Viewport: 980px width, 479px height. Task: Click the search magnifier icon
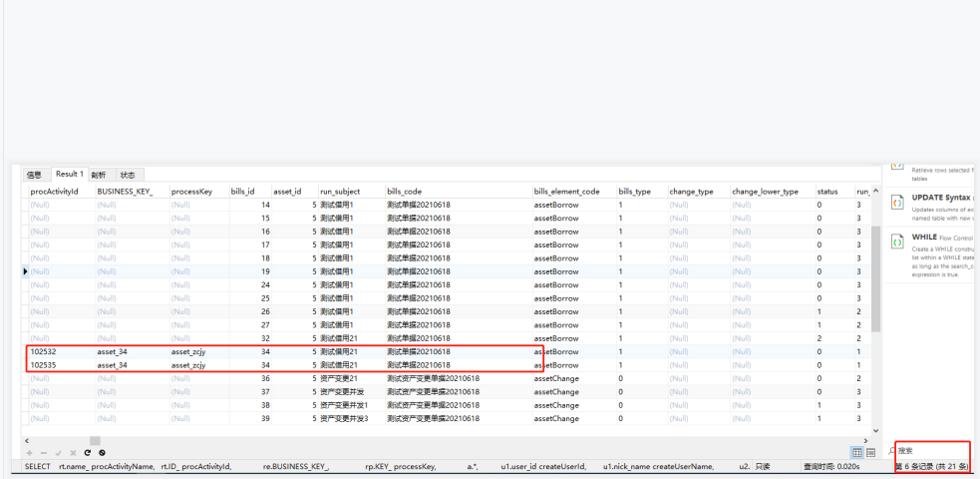892,451
